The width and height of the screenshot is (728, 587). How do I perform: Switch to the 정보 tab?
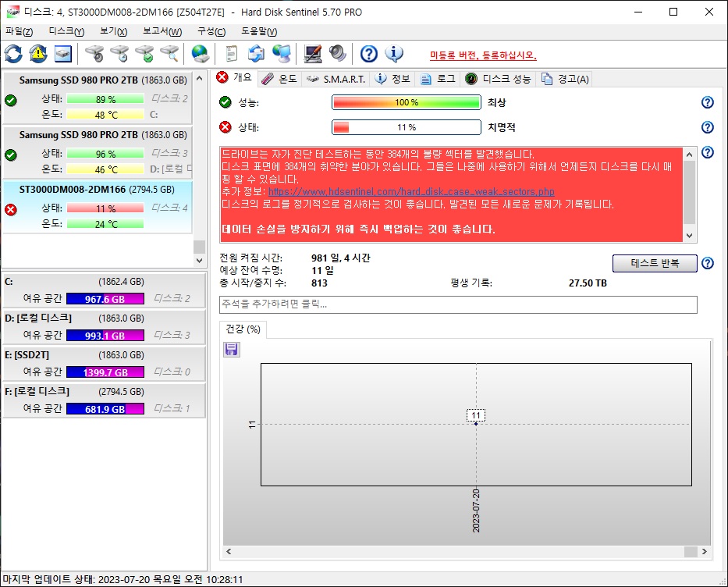tap(392, 80)
